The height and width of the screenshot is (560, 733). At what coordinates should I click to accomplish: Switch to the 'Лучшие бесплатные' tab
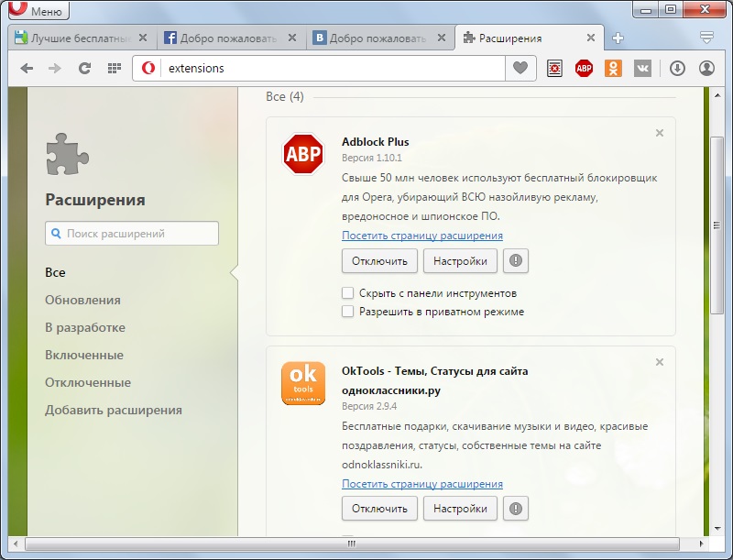(x=73, y=38)
